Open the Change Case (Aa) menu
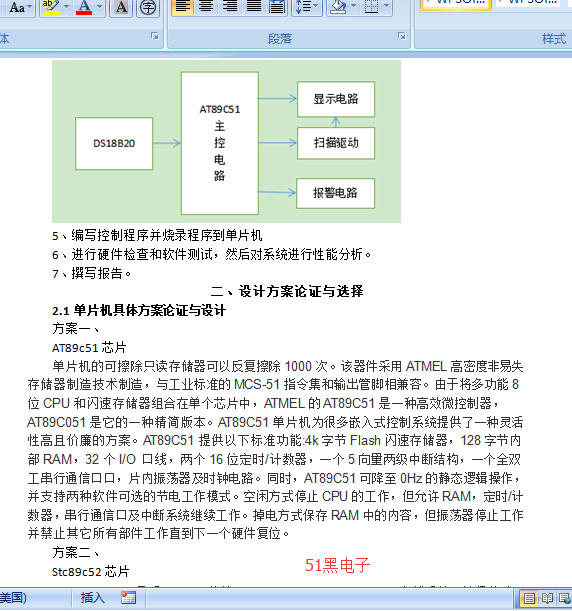 tap(19, 7)
